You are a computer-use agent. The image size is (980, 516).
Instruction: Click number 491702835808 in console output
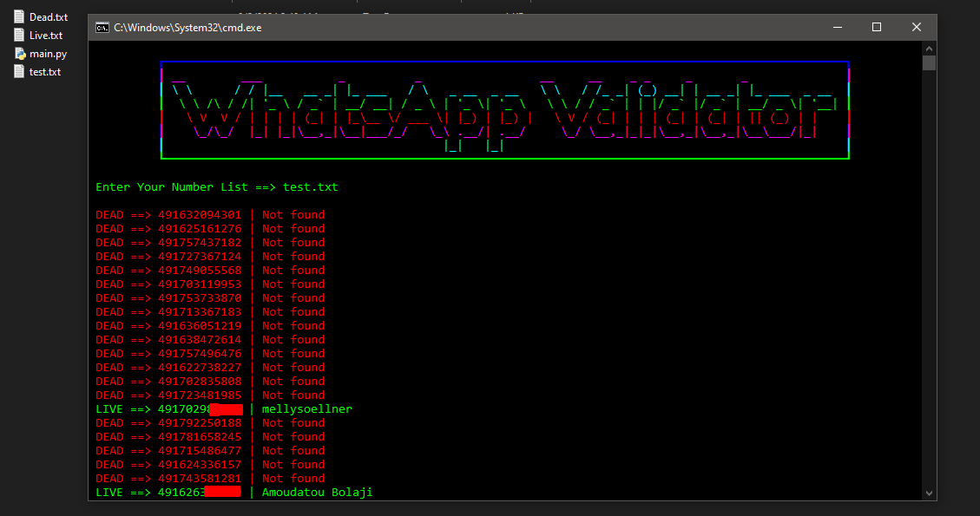point(200,381)
